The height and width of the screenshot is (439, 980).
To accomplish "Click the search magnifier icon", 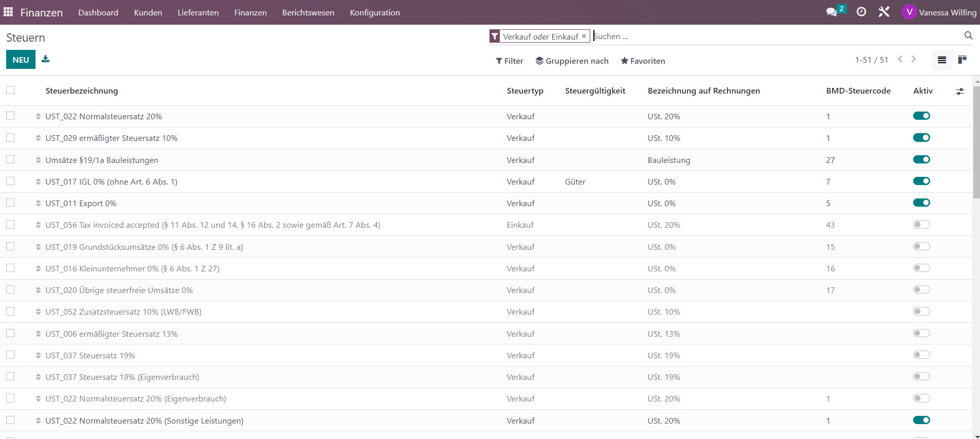I will click(968, 35).
